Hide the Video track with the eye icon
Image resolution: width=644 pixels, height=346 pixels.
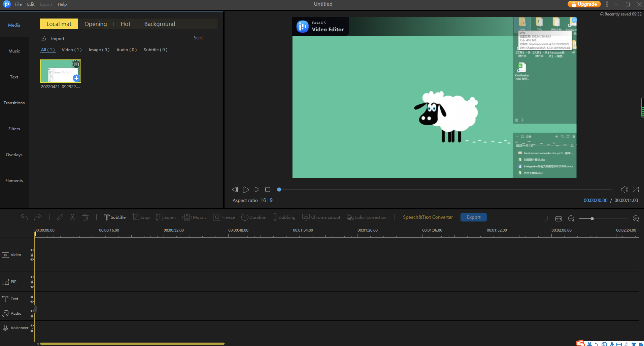32,259
